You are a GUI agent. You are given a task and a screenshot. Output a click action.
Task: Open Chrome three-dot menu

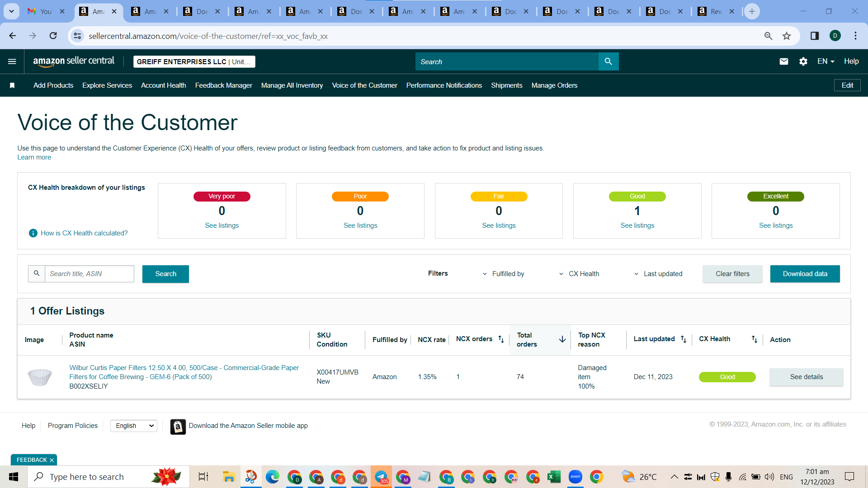[855, 36]
